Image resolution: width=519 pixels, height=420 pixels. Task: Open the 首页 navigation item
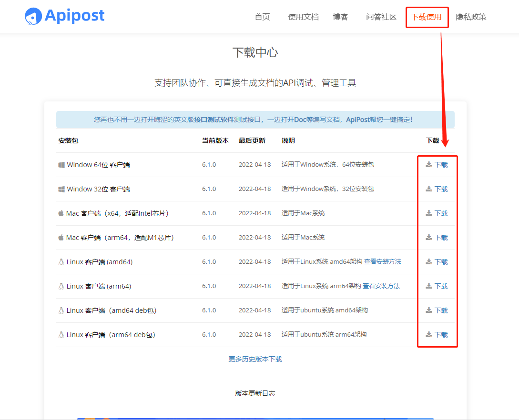click(x=262, y=17)
